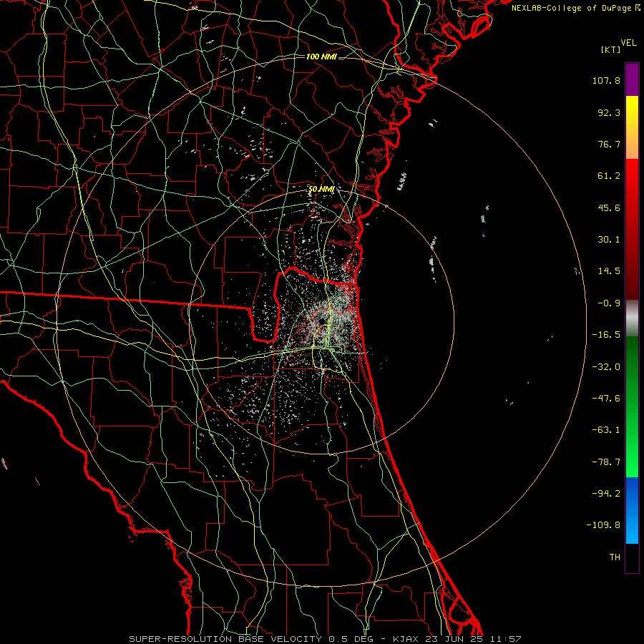Click the 100 NMI range ring label

(x=321, y=57)
